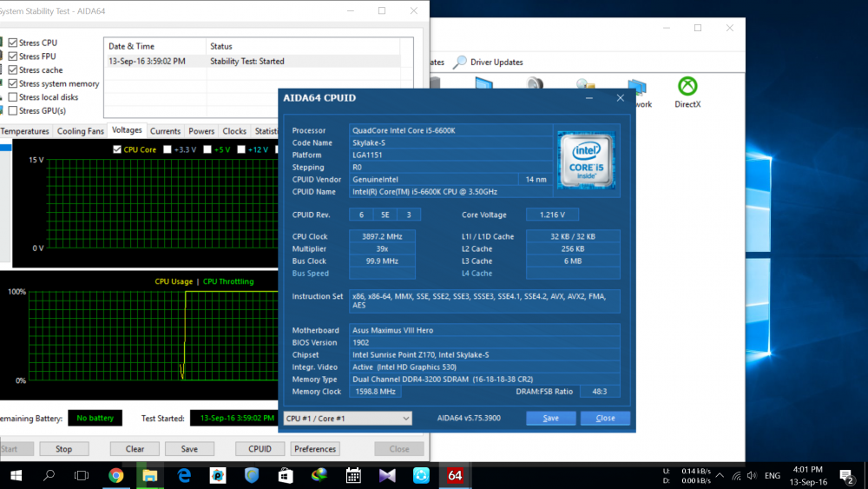Image resolution: width=868 pixels, height=489 pixels.
Task: Open SHAREit icon on taskbar
Action: pos(421,475)
